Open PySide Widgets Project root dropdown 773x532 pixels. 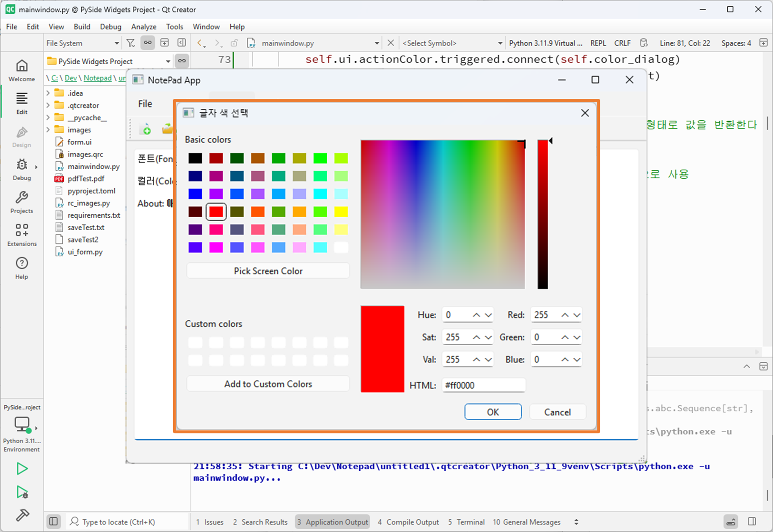[x=109, y=61]
